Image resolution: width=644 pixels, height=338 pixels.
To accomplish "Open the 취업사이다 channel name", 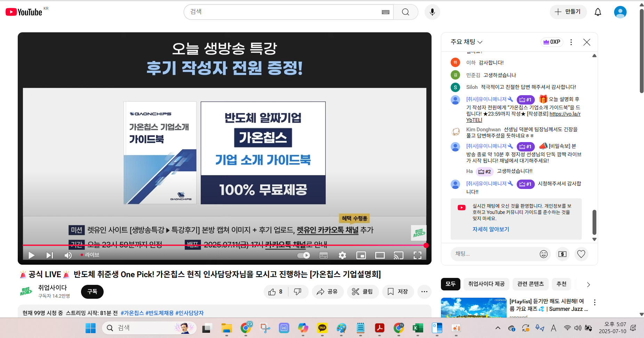I will pos(53,288).
